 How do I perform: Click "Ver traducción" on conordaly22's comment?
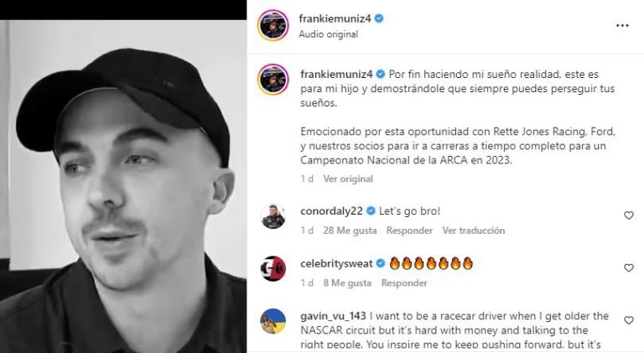click(474, 231)
